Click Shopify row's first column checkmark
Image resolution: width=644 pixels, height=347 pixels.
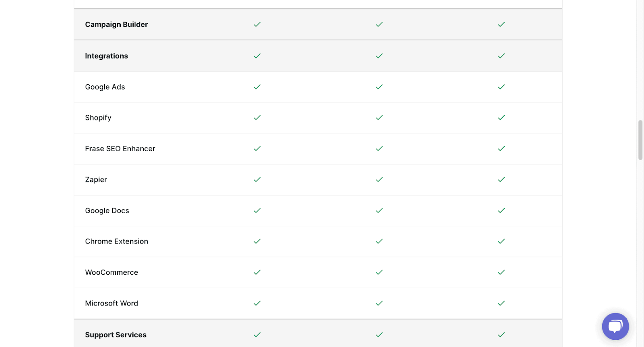point(257,118)
